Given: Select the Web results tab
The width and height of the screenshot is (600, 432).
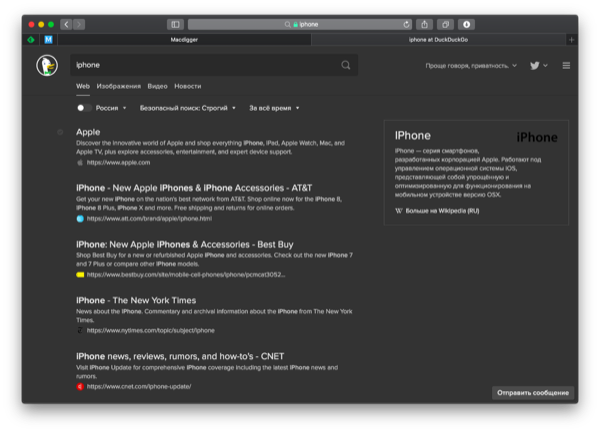Looking at the screenshot, I should 83,86.
